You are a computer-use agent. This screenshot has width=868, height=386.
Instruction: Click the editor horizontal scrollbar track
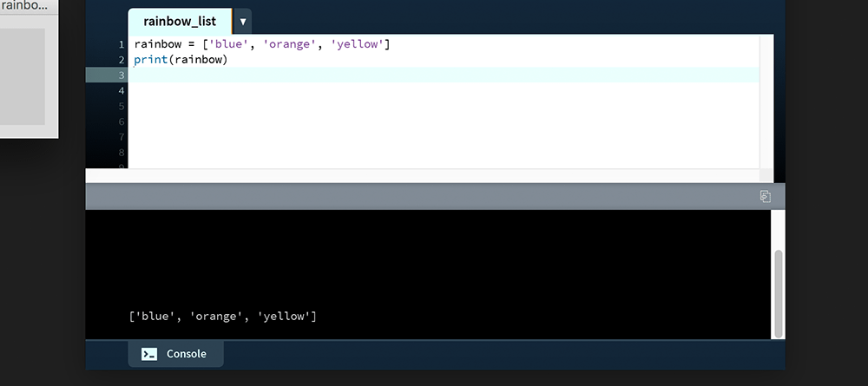(423, 175)
